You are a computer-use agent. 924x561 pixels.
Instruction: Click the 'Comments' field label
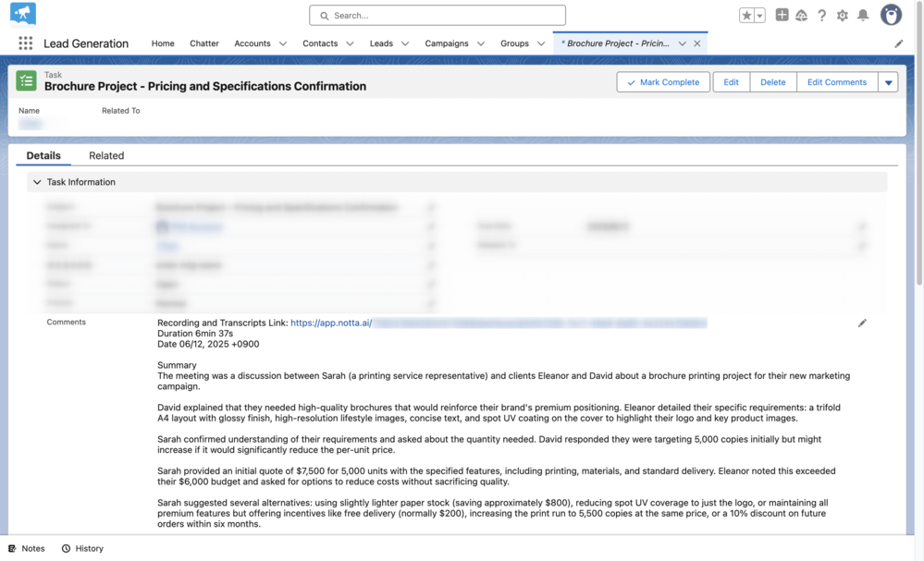66,322
